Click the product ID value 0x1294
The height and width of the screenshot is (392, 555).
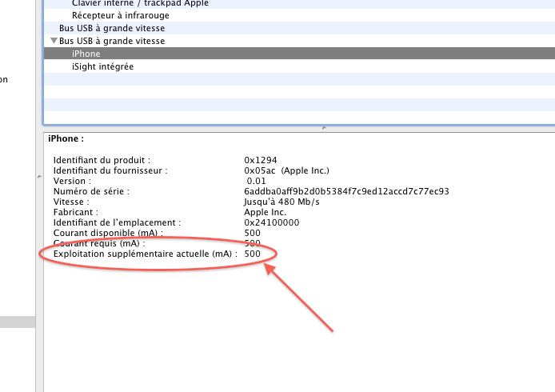[261, 160]
